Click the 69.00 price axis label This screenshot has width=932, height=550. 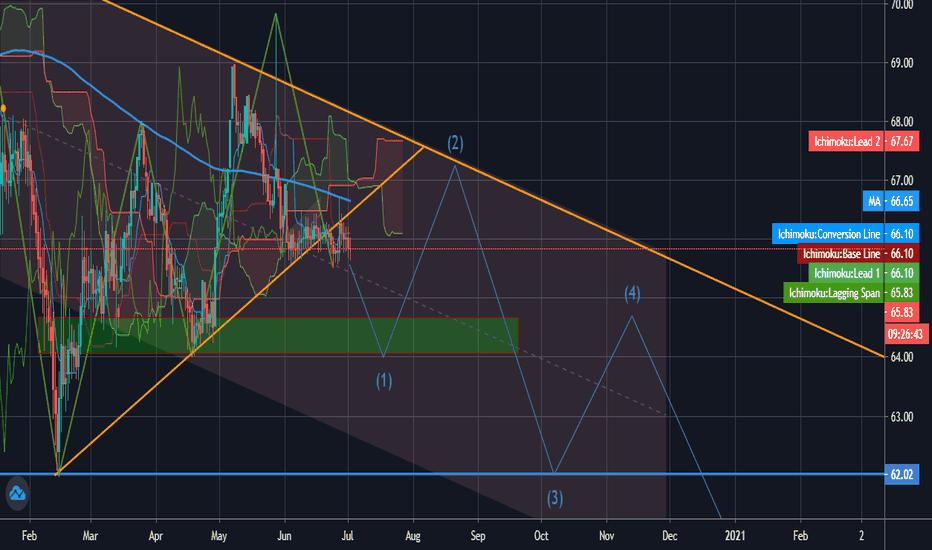(902, 63)
